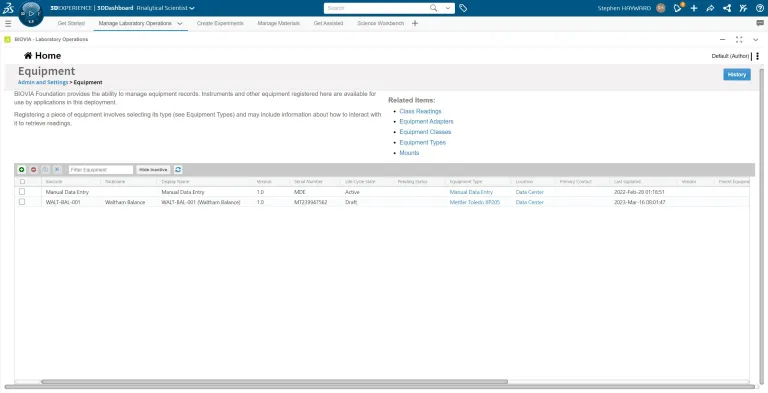Open the Get Assisted tab
This screenshot has height=393, width=768.
pos(328,23)
